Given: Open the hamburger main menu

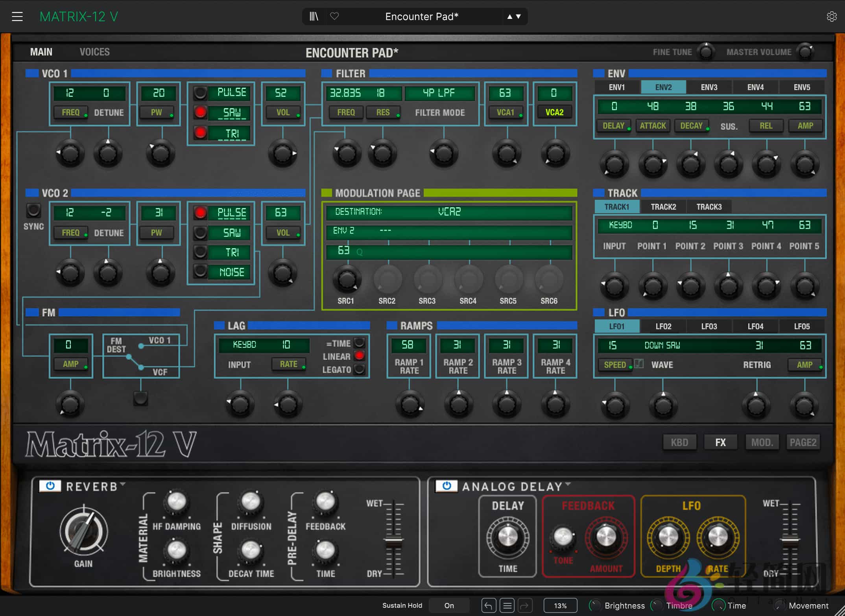Looking at the screenshot, I should (x=17, y=17).
